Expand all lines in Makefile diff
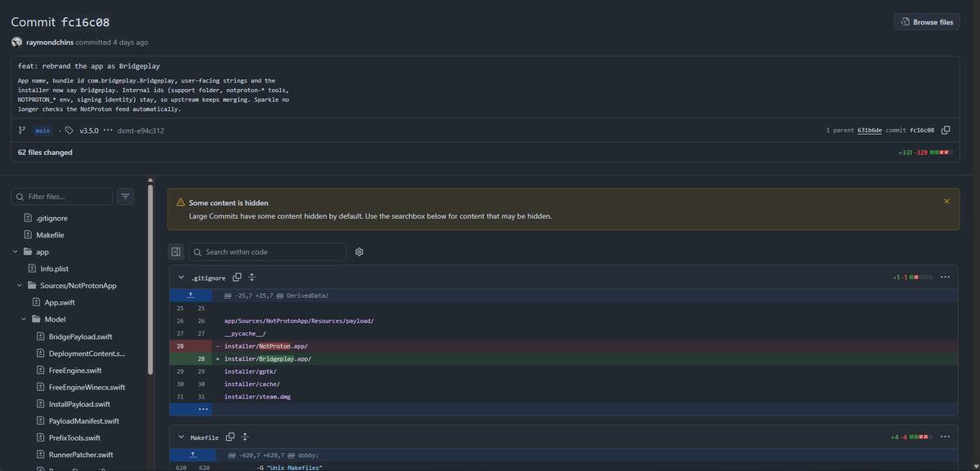The height and width of the screenshot is (471, 980). (x=245, y=438)
